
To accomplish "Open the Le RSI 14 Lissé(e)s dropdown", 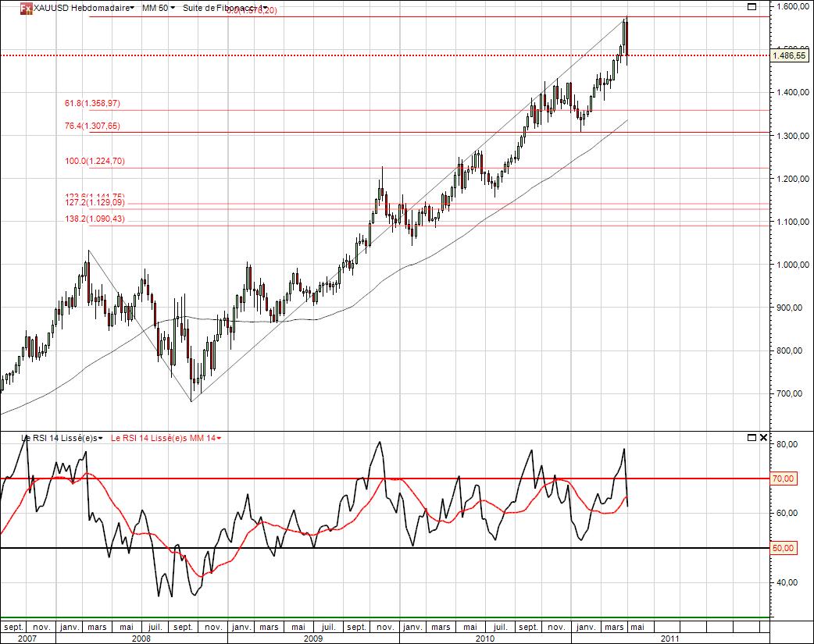I will click(x=62, y=439).
